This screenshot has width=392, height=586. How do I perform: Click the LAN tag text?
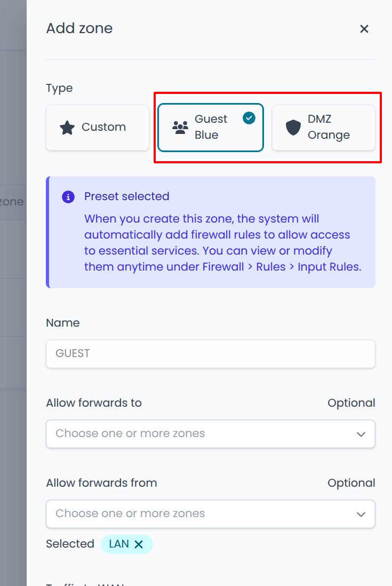click(x=118, y=544)
